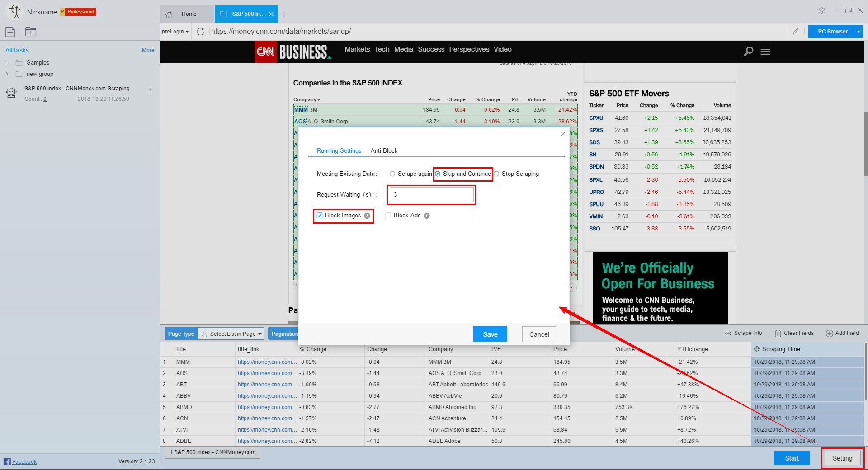868x470 pixels.
Task: Open Video in CNN navigation
Action: 503,49
